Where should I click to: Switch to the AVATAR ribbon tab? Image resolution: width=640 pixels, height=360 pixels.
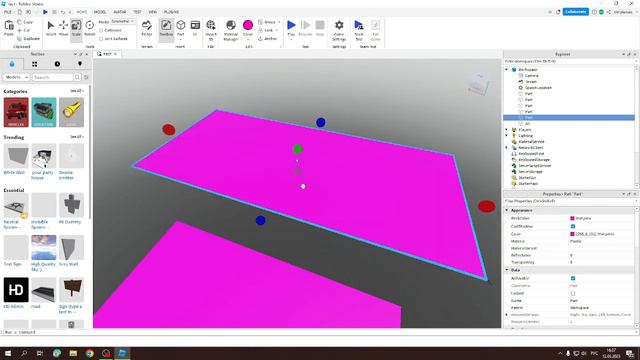click(x=120, y=12)
